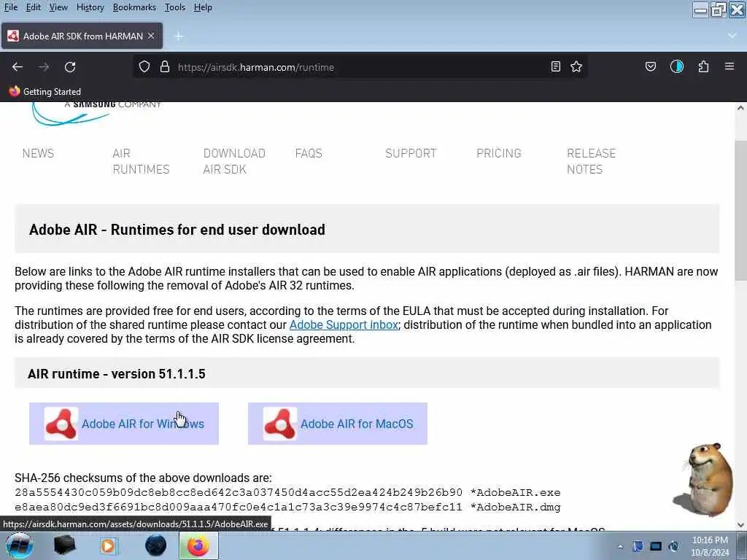Open tracking protection shield icon
The height and width of the screenshot is (560, 747).
[x=144, y=66]
